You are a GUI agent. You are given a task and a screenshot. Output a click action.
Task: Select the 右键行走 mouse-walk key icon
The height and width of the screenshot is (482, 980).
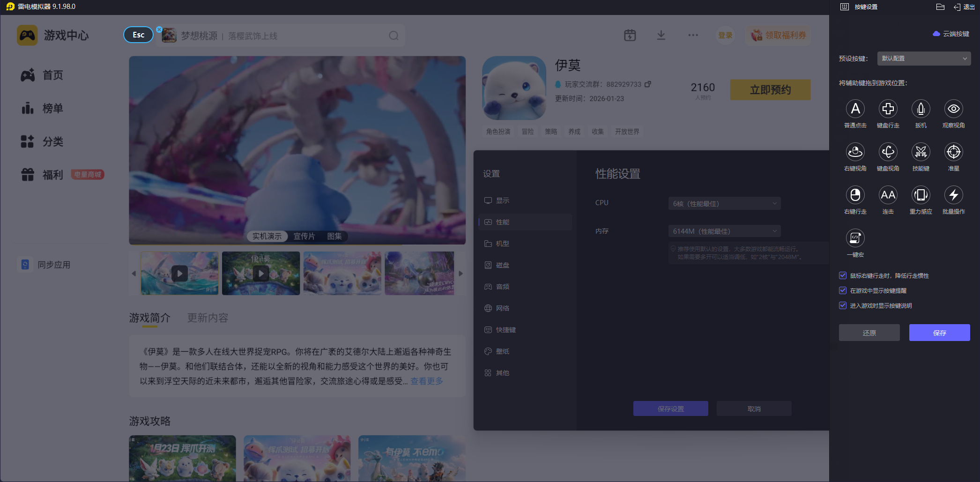point(855,195)
